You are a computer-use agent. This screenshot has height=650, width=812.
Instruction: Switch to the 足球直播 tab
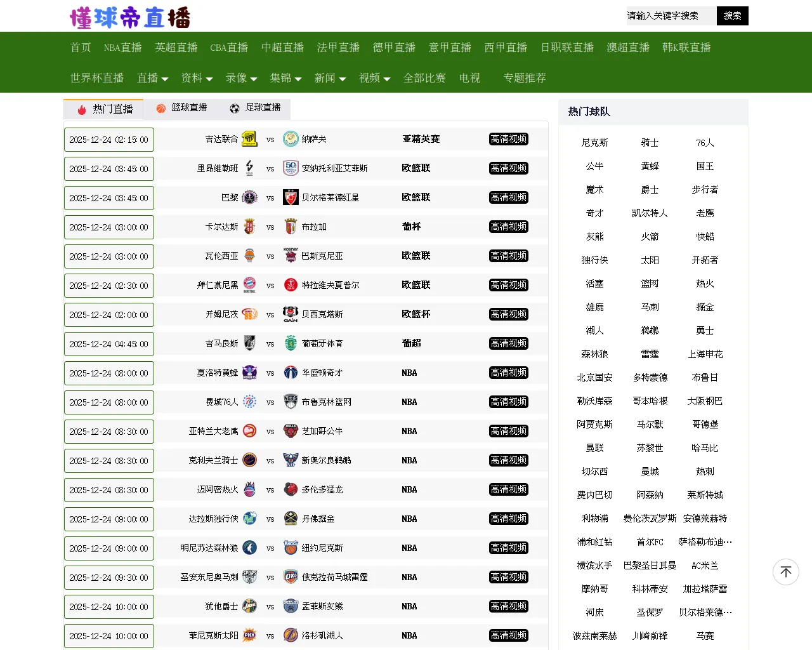pyautogui.click(x=256, y=108)
